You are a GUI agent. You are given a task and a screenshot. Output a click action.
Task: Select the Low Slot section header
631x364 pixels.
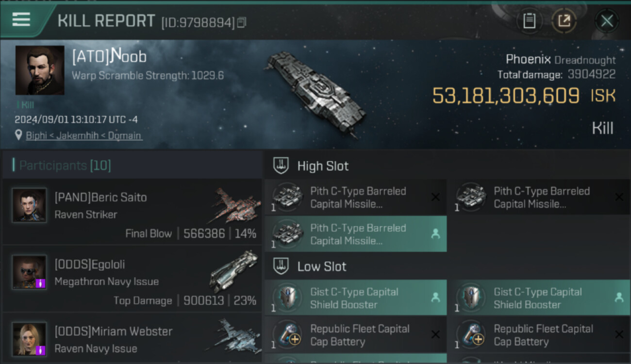click(x=322, y=266)
